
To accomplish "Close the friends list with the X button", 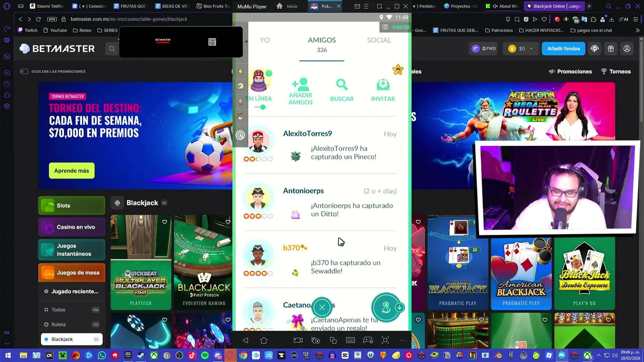I will pos(322,307).
